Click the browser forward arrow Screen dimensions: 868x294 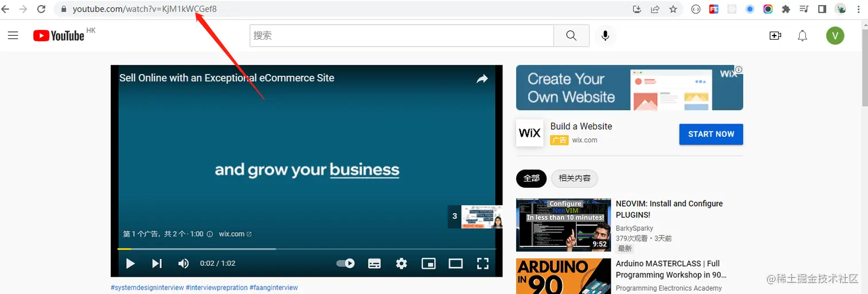24,9
